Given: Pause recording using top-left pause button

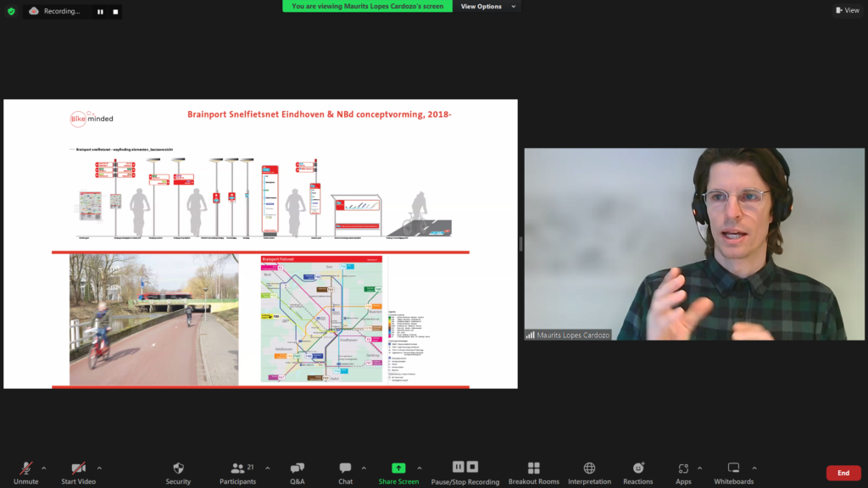Looking at the screenshot, I should click(100, 12).
